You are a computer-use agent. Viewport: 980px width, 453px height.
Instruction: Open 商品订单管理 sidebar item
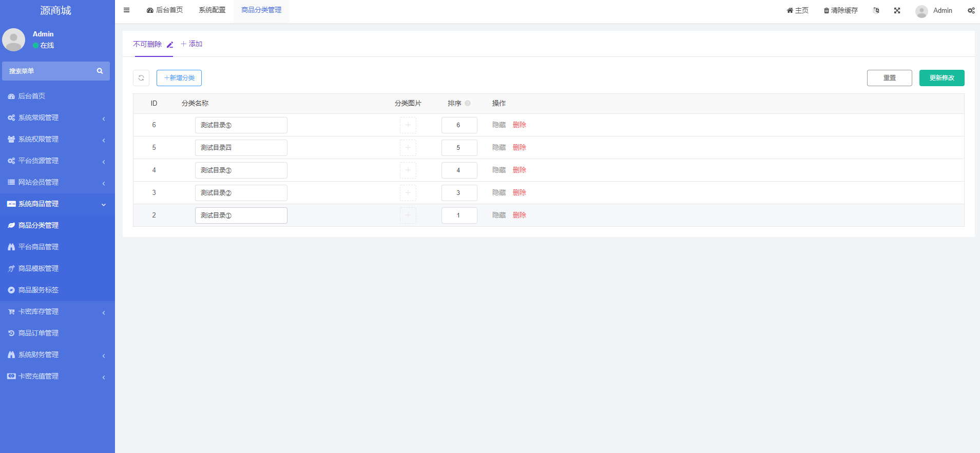(x=57, y=333)
